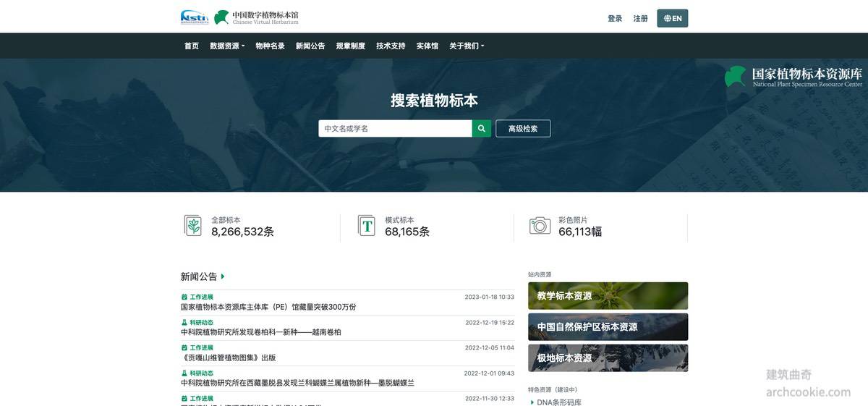Expand the 数据资源 dropdown menu
Screen dimensions: 868x406
coord(227,46)
